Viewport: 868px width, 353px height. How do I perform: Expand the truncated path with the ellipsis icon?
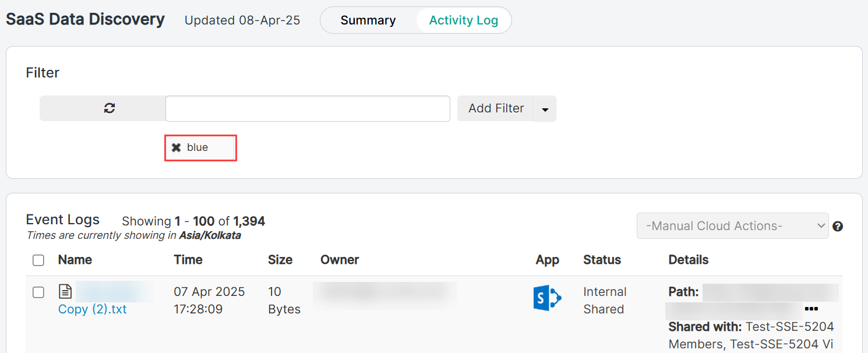point(811,309)
